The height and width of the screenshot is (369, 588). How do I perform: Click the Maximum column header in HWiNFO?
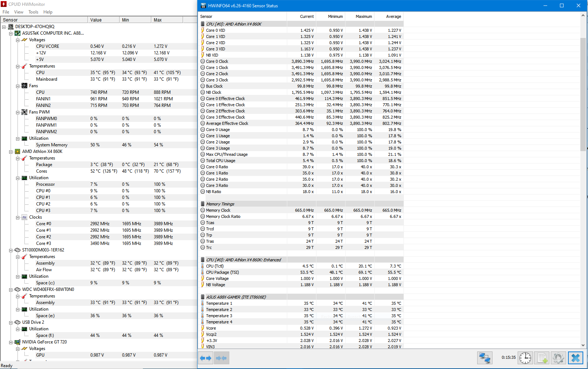pos(359,16)
